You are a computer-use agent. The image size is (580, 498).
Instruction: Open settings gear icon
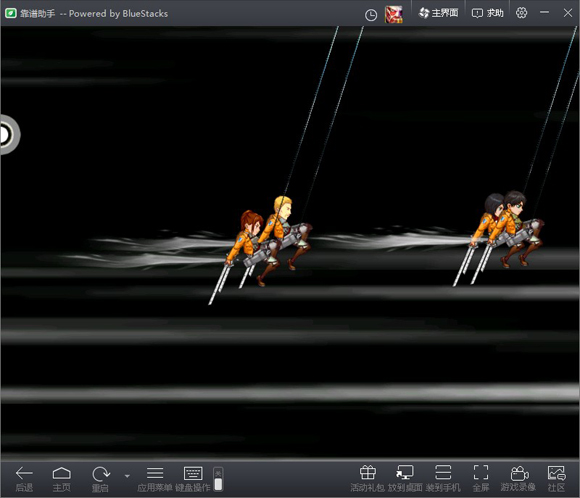(x=521, y=13)
